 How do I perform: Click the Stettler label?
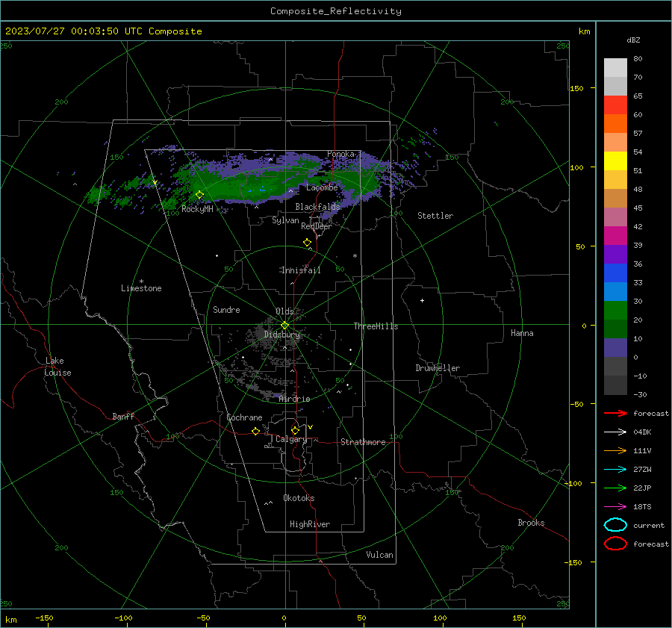(435, 216)
